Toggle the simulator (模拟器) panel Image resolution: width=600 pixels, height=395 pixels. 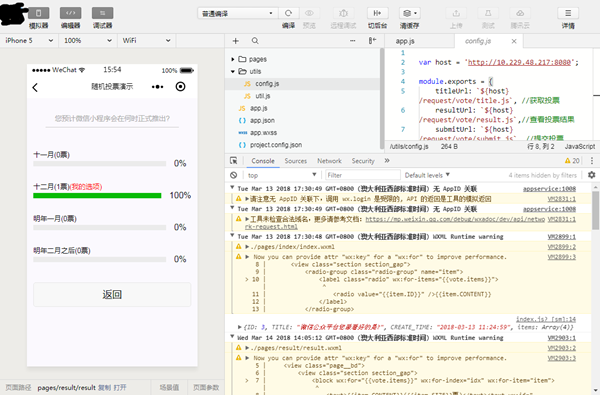click(x=39, y=13)
